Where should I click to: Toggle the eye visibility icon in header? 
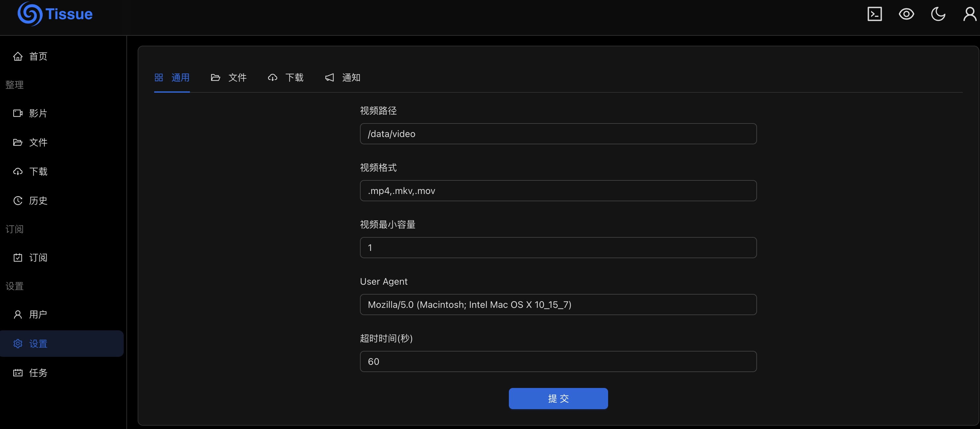pos(906,14)
